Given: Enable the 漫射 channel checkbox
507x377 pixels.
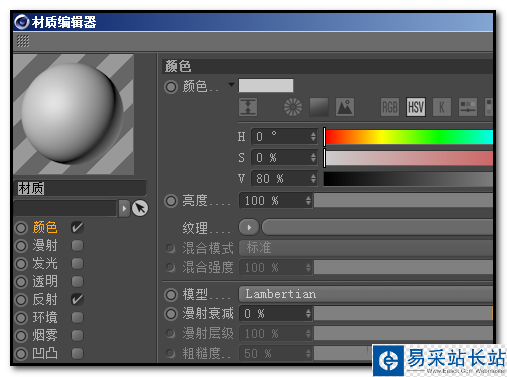Looking at the screenshot, I should point(77,246).
